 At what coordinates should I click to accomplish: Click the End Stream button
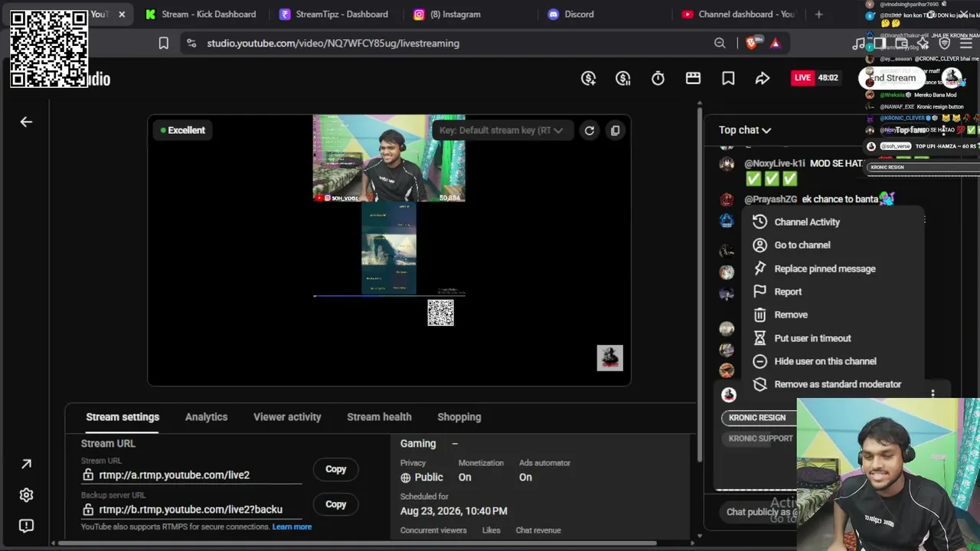[x=890, y=78]
